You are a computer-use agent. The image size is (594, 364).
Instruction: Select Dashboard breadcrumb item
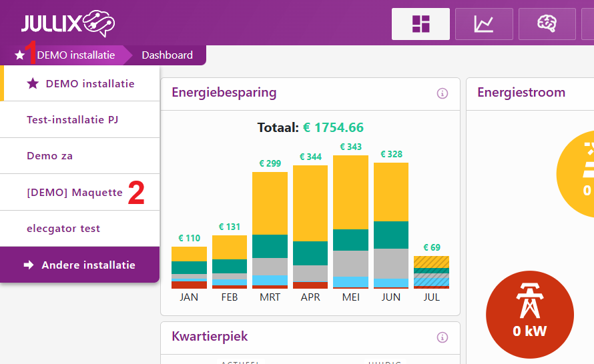coord(167,55)
